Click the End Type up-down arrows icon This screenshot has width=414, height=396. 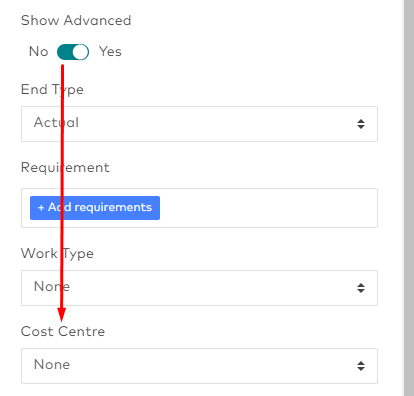coord(361,124)
